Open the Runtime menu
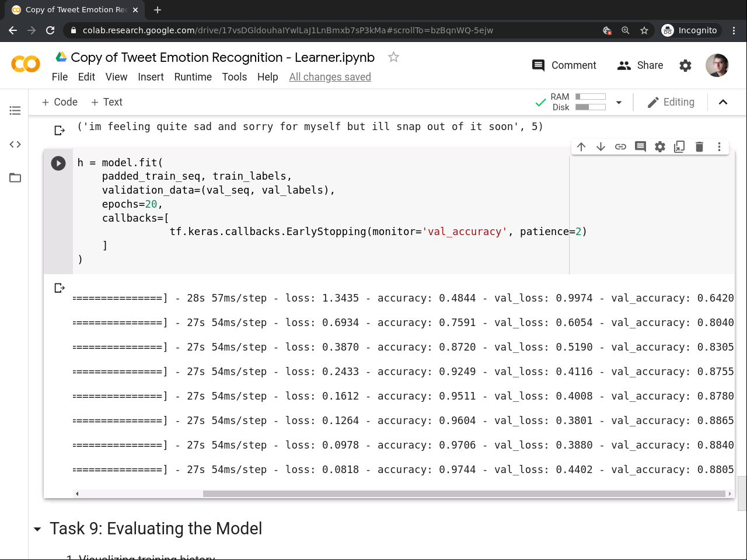 pos(193,77)
